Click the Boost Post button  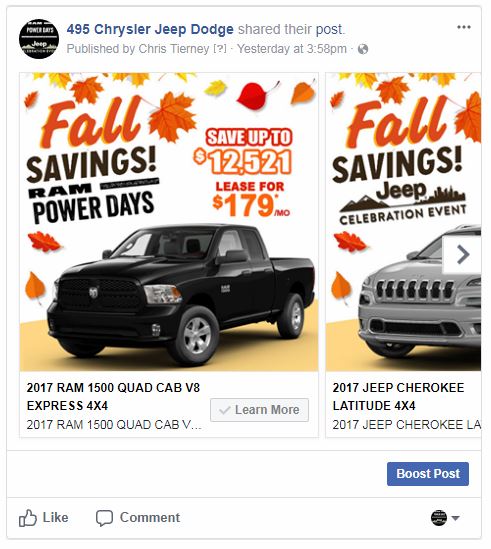click(x=428, y=474)
